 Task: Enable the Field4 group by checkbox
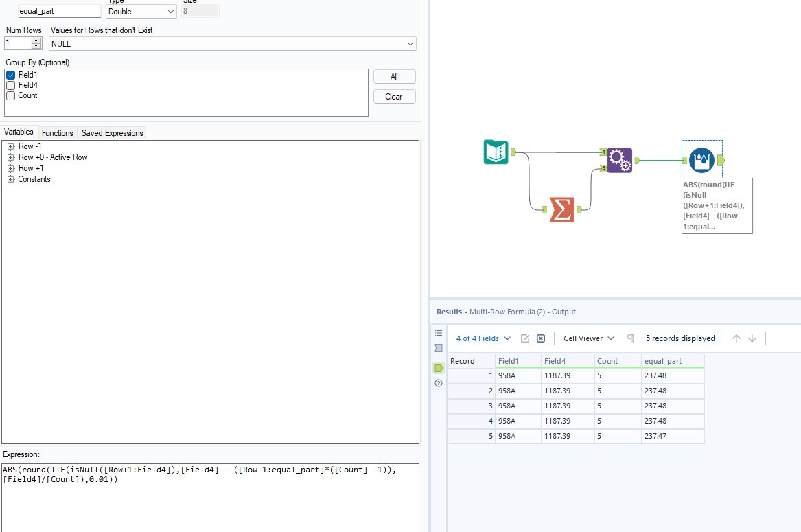click(x=10, y=84)
